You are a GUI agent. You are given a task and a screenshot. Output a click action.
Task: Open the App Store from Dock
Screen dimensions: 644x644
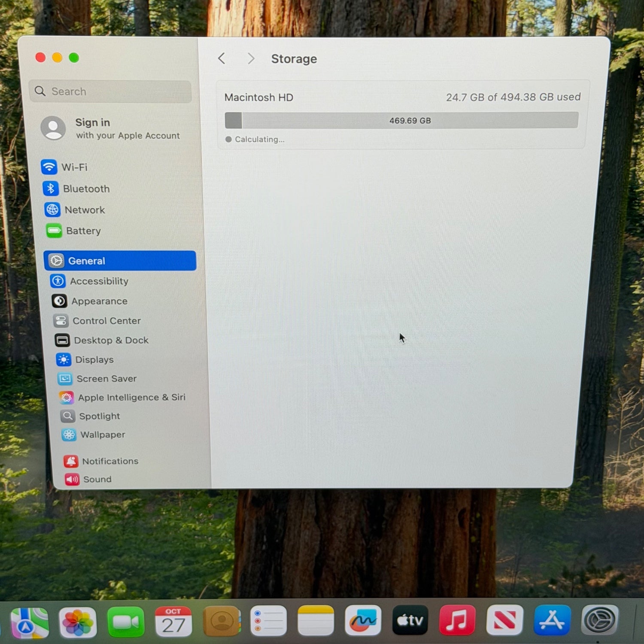[552, 620]
